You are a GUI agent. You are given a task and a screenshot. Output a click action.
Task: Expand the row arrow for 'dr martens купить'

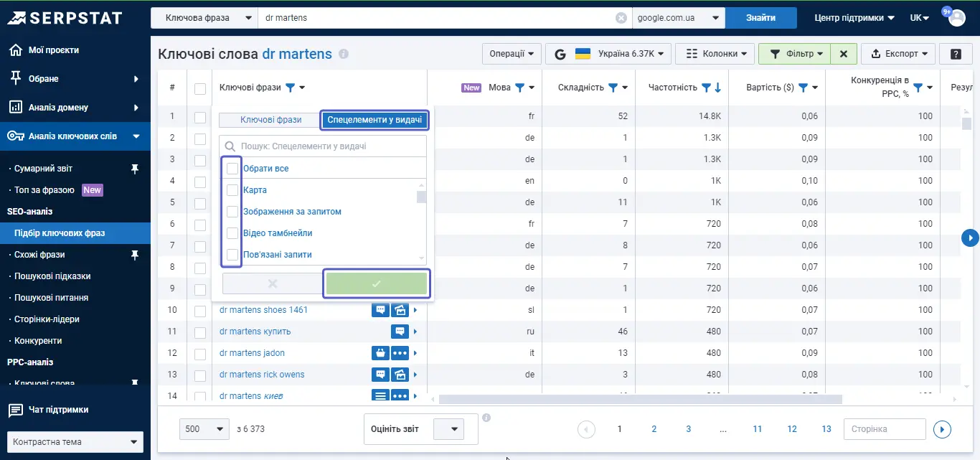(415, 332)
